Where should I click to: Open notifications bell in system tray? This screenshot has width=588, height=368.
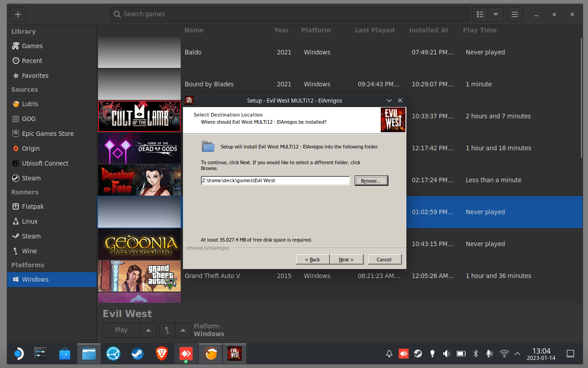click(x=389, y=354)
